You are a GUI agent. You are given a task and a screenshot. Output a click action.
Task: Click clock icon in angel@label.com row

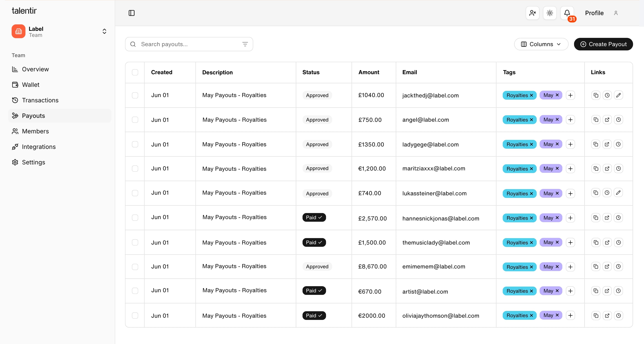click(x=618, y=120)
